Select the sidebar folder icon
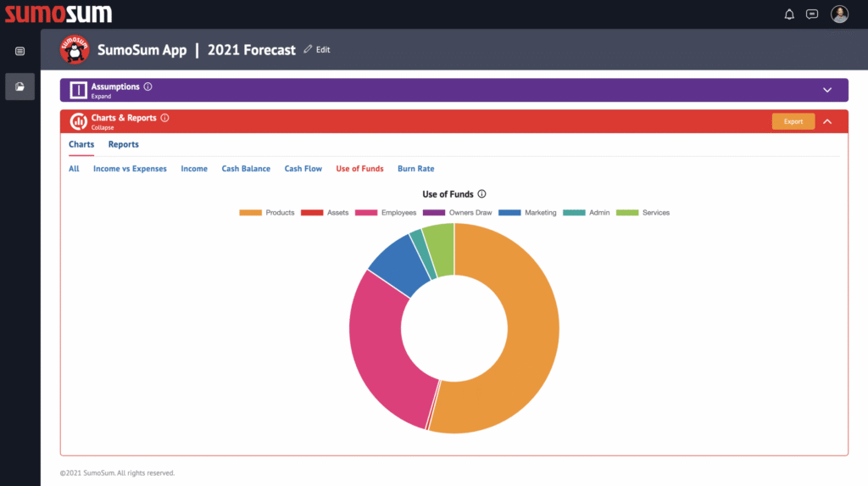Image resolution: width=868 pixels, height=486 pixels. [19, 86]
